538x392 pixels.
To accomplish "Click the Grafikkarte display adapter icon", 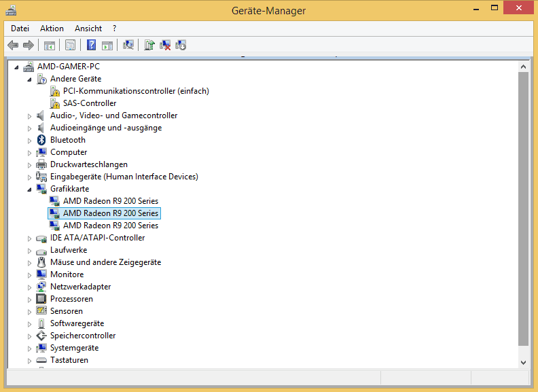I will tap(41, 189).
